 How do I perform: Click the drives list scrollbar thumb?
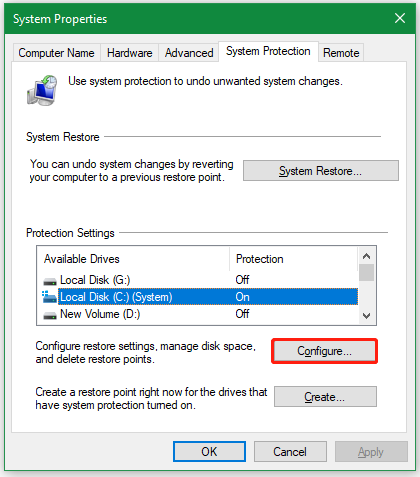point(367,273)
